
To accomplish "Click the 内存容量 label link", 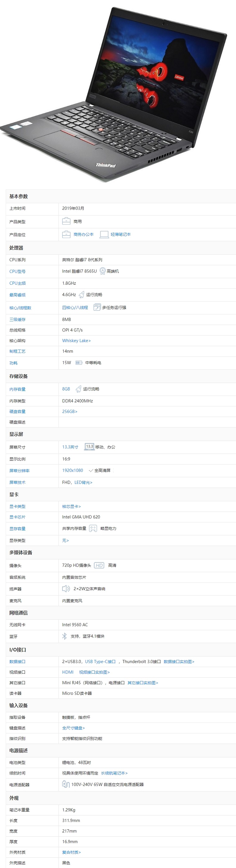I will [x=17, y=390].
